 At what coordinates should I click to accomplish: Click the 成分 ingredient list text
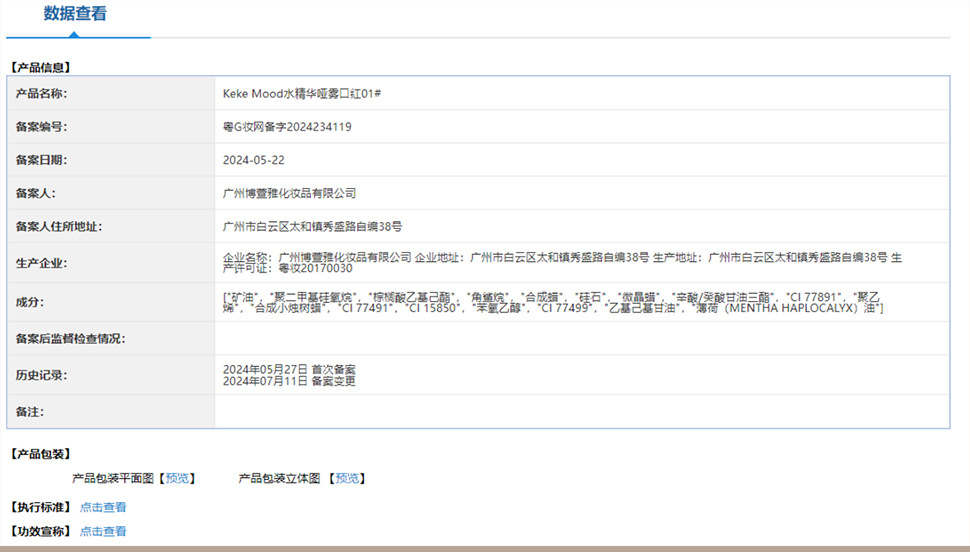553,303
